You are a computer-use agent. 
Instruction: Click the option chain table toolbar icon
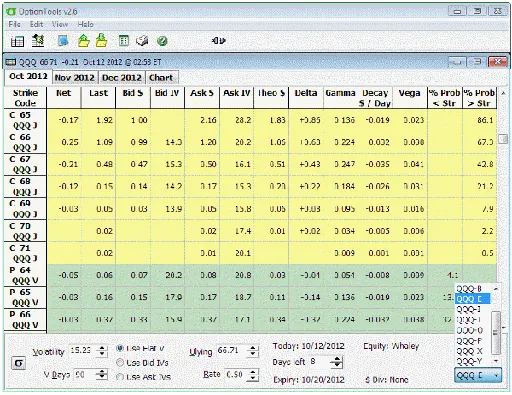[17, 41]
